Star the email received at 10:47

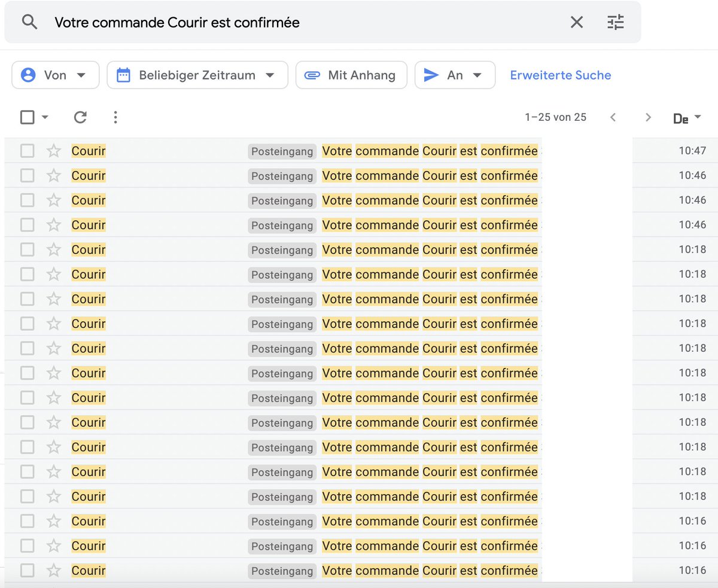click(54, 151)
